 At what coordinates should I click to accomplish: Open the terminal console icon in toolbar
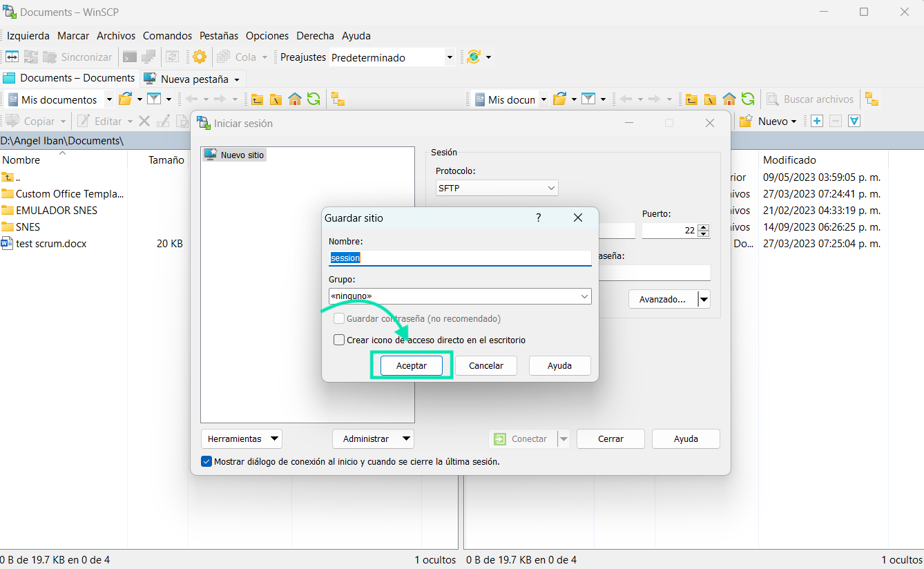[x=129, y=57]
